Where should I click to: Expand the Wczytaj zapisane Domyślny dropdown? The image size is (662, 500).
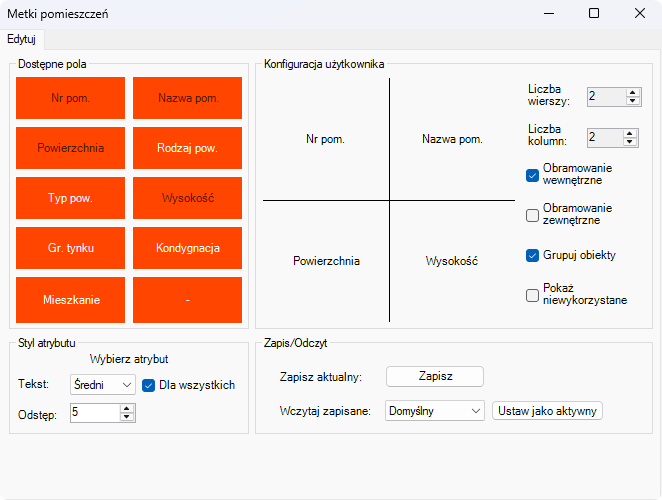[434, 411]
